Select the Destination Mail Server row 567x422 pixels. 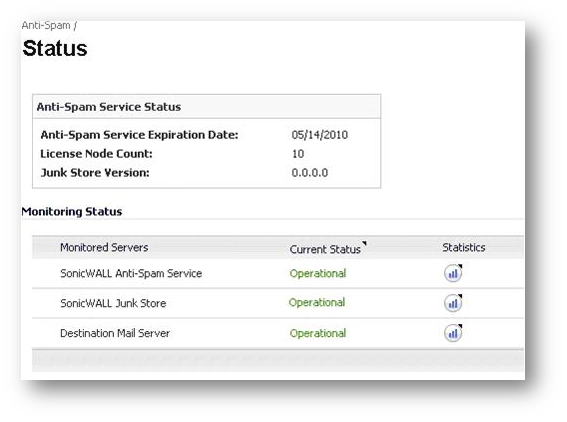click(x=278, y=333)
